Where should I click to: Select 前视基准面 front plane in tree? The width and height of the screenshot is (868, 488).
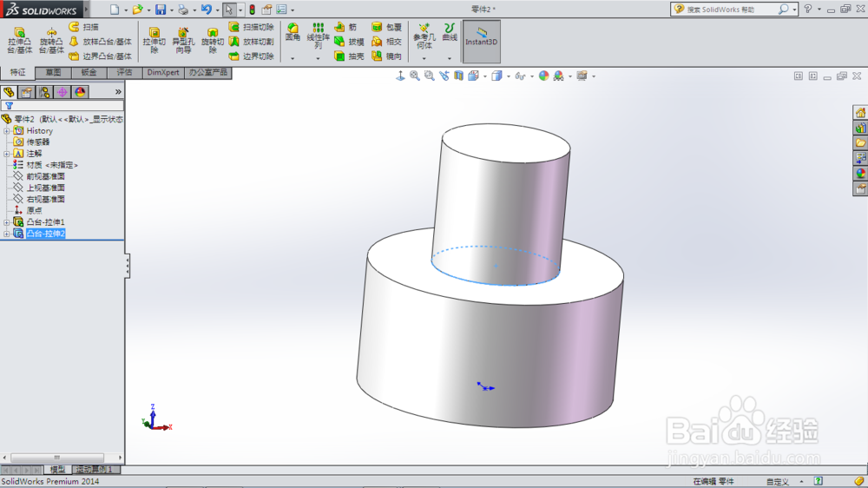coord(45,176)
